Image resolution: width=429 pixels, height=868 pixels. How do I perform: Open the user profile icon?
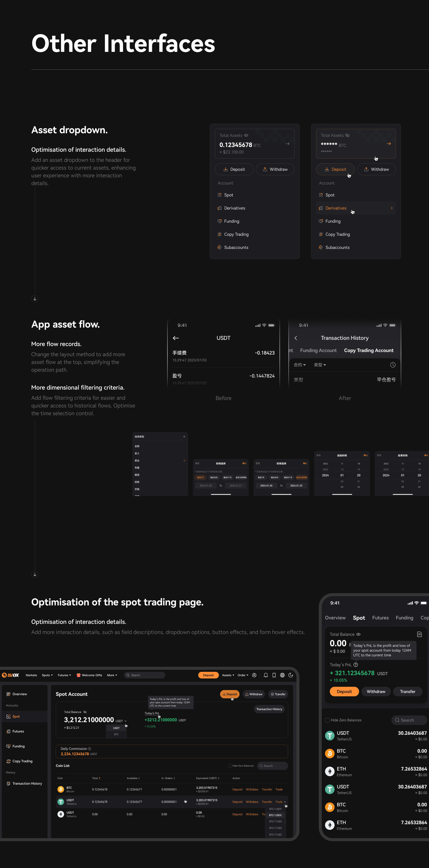254,675
